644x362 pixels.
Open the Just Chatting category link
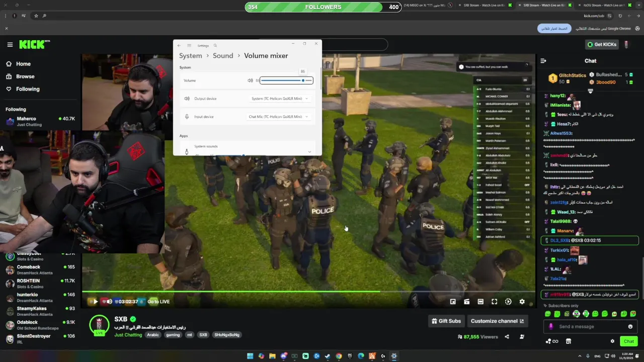[x=128, y=335]
